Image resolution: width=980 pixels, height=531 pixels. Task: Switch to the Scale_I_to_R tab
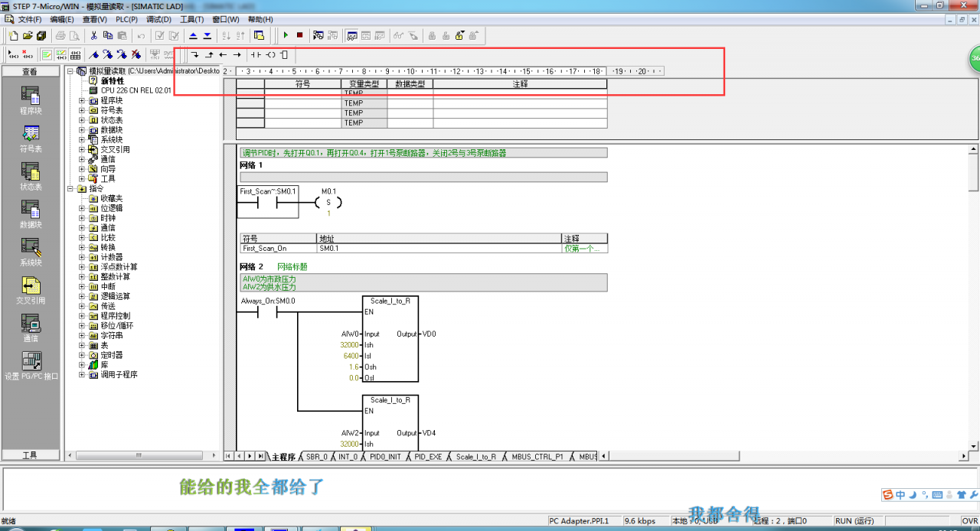(475, 457)
